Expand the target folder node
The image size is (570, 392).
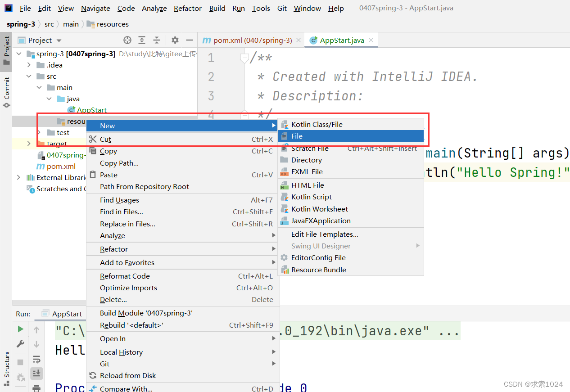click(x=29, y=144)
